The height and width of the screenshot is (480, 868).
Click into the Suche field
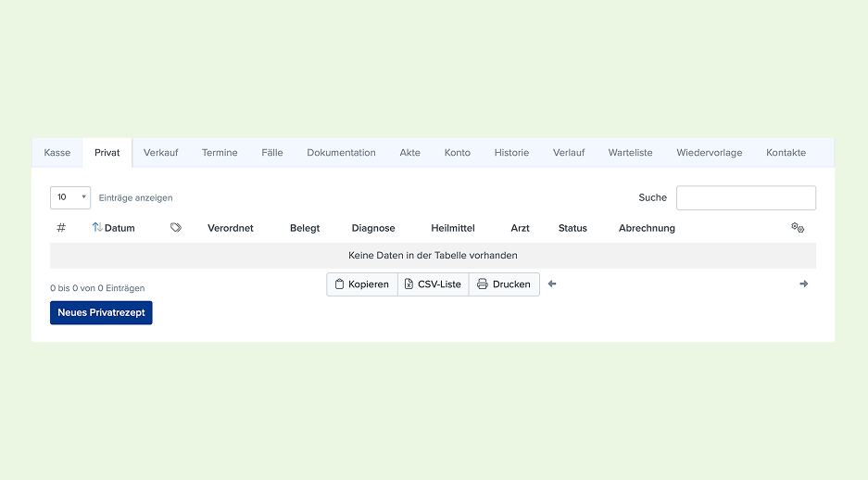(746, 197)
